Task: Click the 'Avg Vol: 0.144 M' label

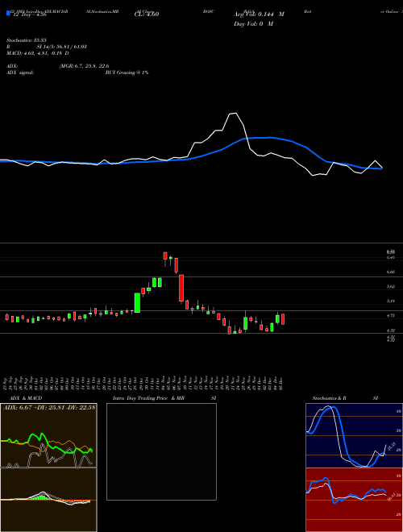Action: point(259,15)
